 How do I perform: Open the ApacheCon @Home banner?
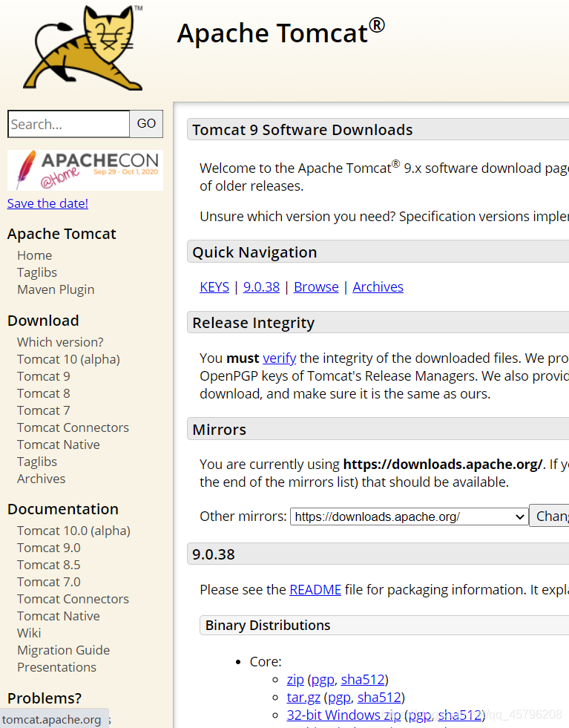point(85,170)
